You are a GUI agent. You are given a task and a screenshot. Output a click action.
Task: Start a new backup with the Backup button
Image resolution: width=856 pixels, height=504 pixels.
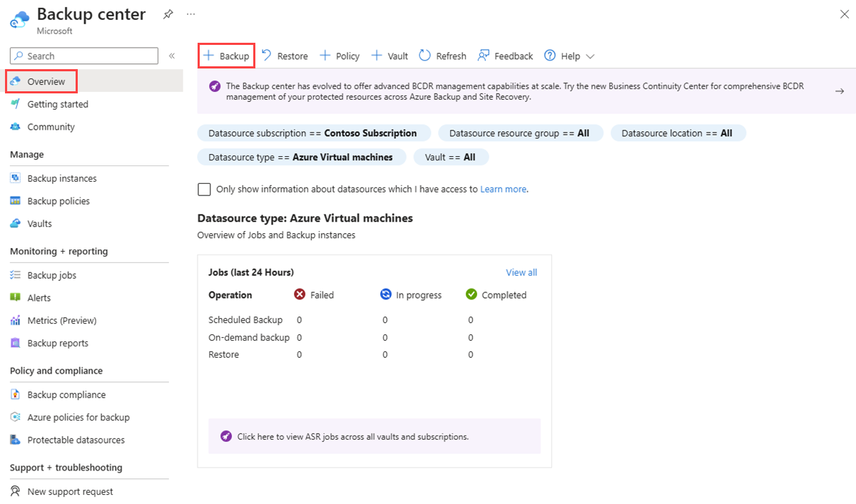pyautogui.click(x=226, y=56)
